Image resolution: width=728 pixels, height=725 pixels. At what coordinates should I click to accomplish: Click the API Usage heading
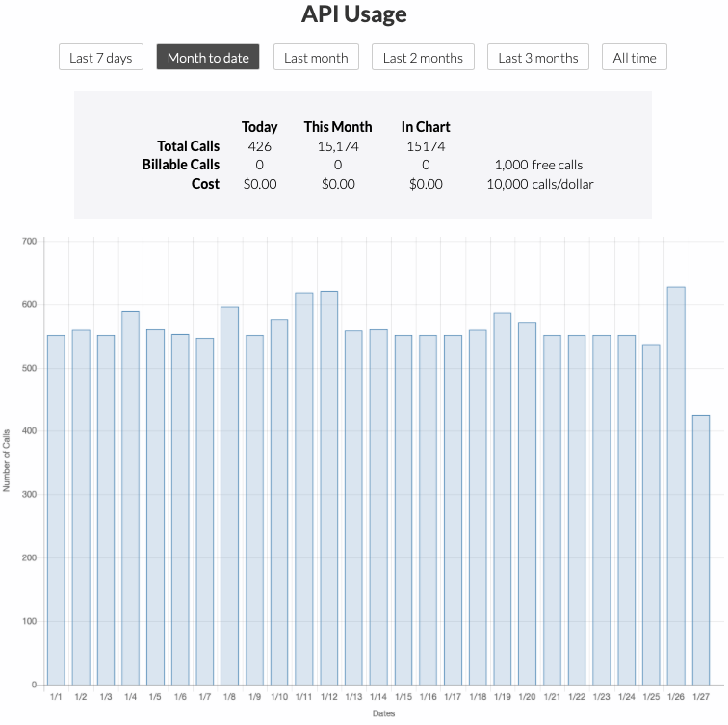click(353, 14)
